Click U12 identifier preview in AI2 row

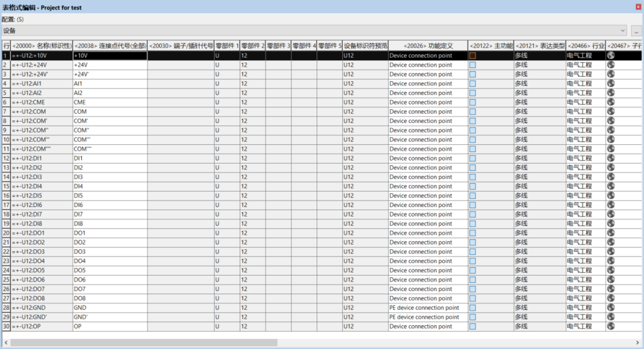[365, 93]
